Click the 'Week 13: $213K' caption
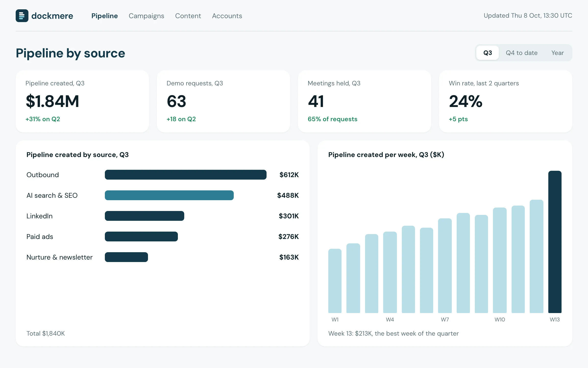Viewport: 588px width, 368px height. click(393, 333)
